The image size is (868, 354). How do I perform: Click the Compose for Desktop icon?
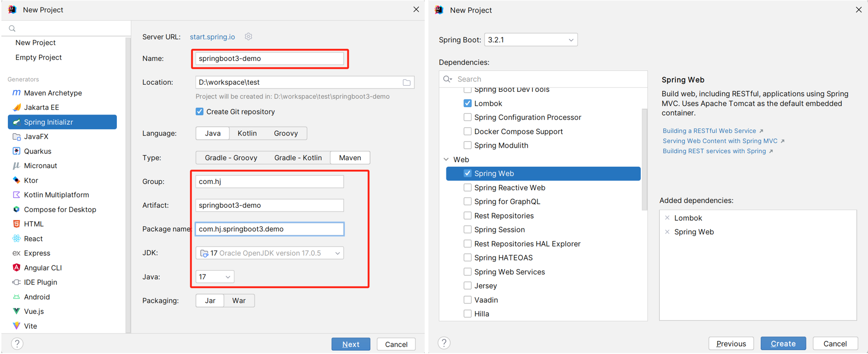16,209
